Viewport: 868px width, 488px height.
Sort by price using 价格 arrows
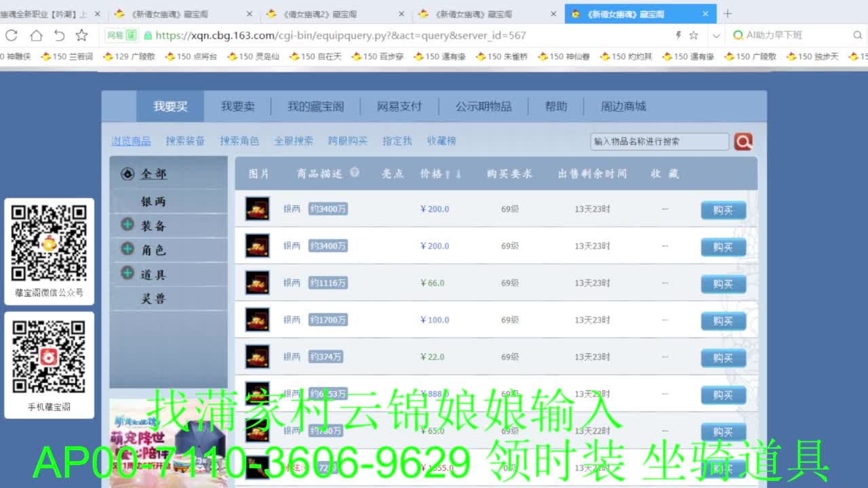tap(453, 174)
